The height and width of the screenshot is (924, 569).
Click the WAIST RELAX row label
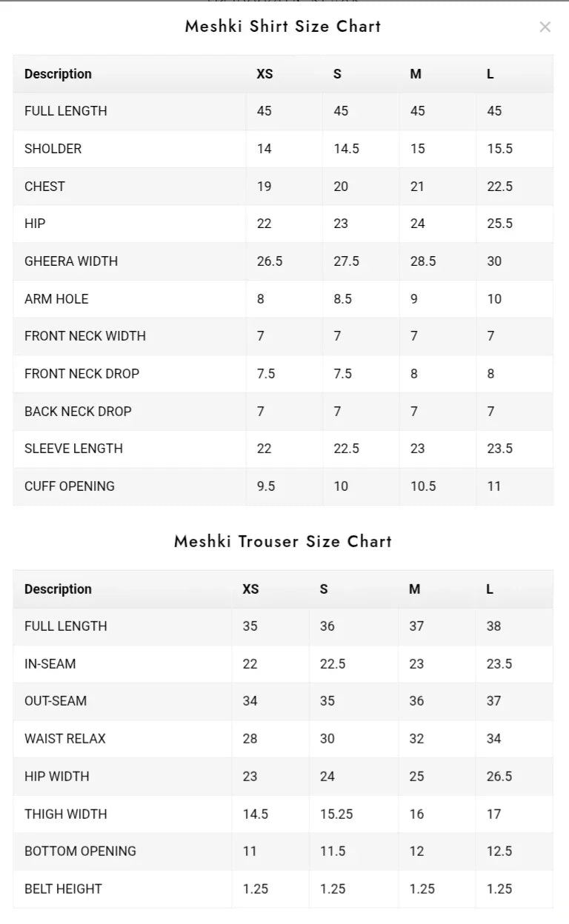65,739
